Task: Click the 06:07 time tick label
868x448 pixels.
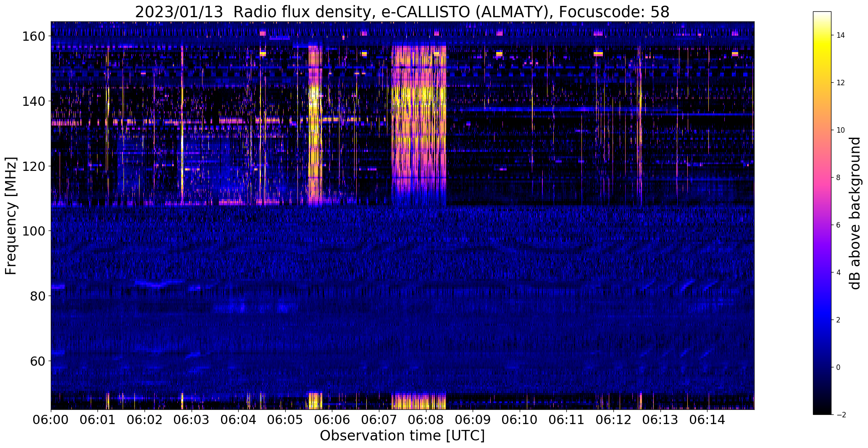Action: click(x=379, y=419)
